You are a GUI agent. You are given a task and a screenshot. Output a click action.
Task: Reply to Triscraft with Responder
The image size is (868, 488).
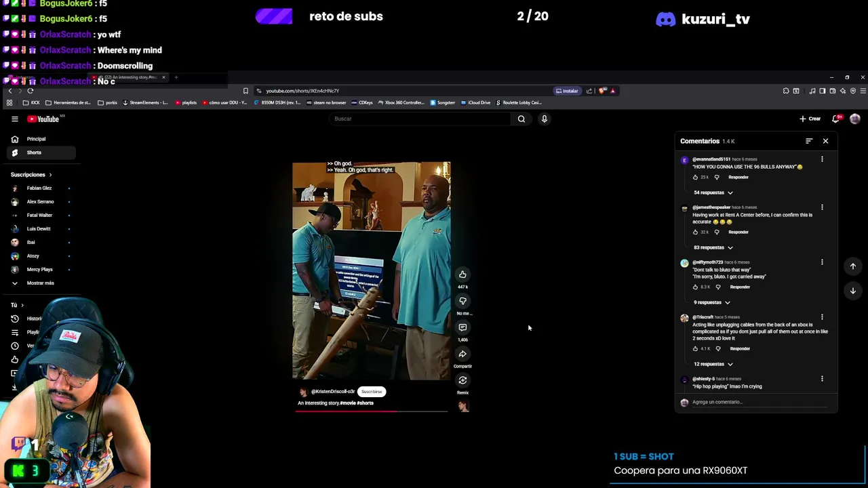(740, 349)
